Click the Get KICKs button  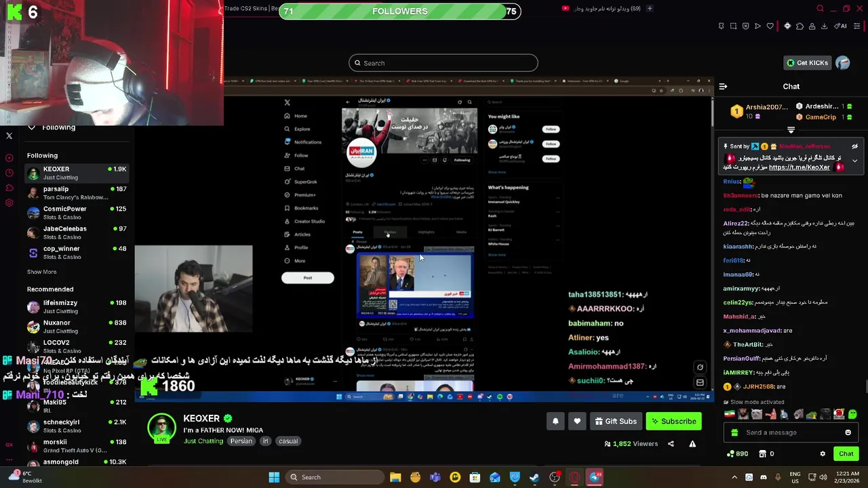pos(807,63)
